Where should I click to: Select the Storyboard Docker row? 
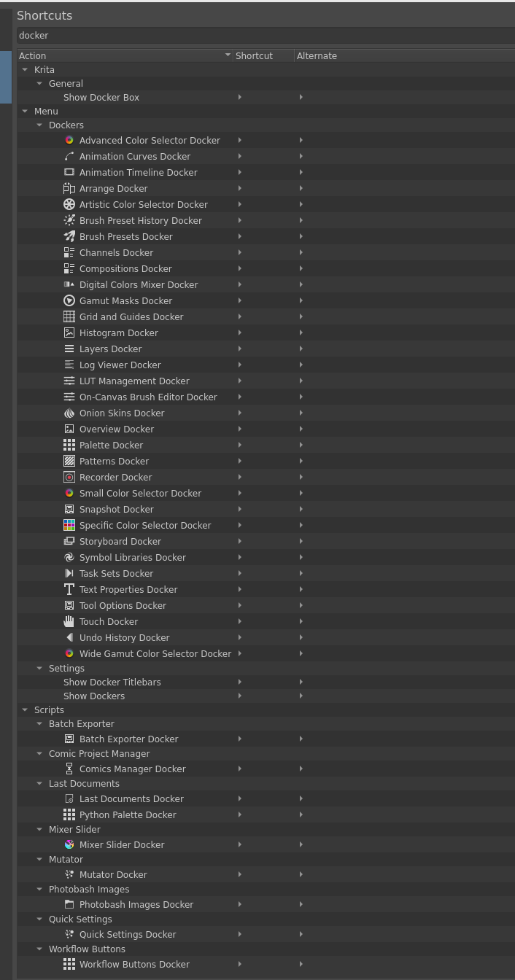coord(266,541)
